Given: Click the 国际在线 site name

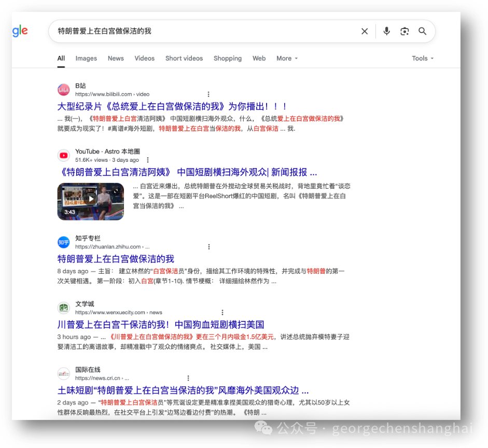Looking at the screenshot, I should point(88,370).
